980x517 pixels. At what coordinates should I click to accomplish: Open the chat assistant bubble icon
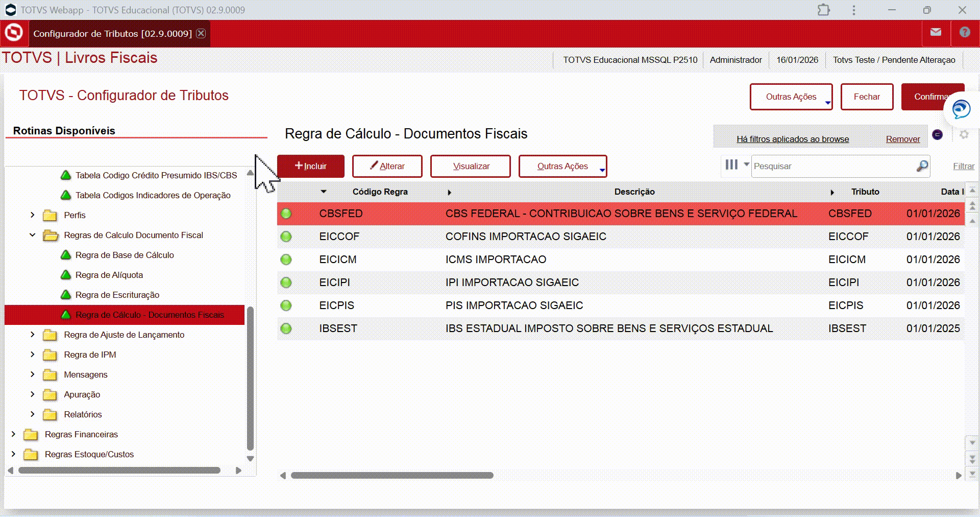click(962, 109)
